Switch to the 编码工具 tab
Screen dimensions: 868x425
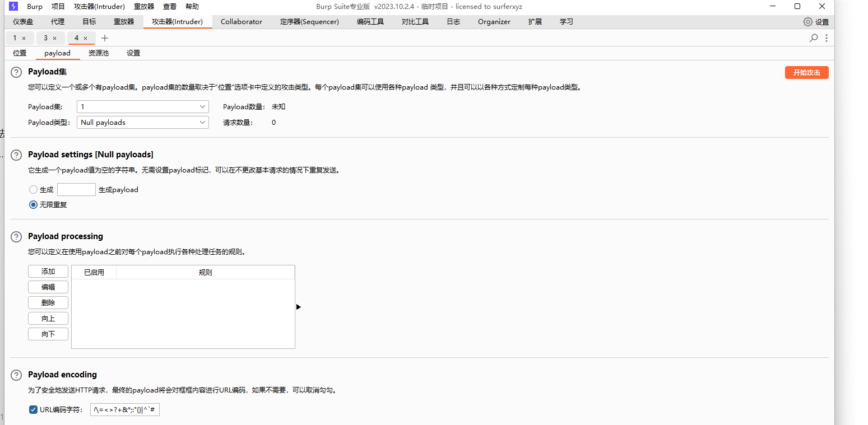pos(370,22)
